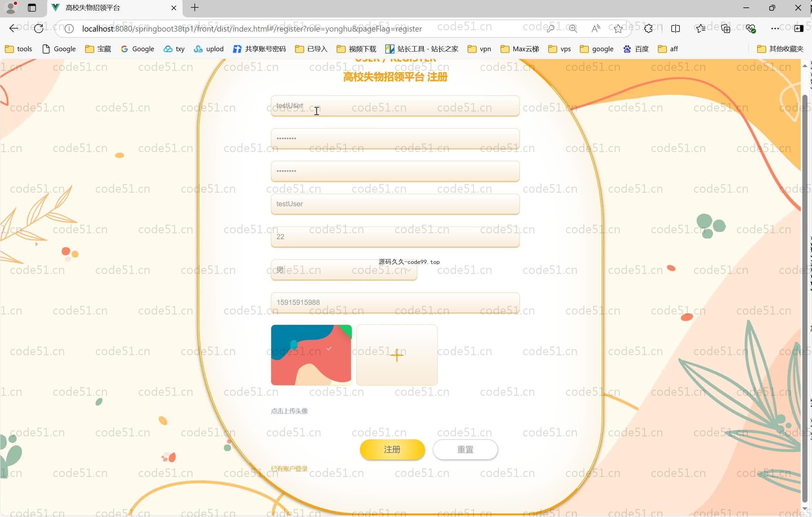Open the 视频下载 bookmark folder
812x517 pixels.
[x=356, y=49]
